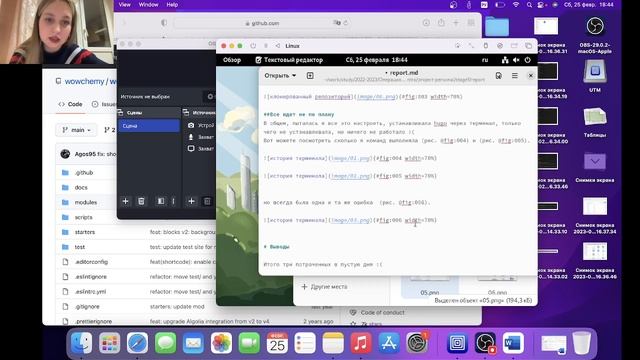Select the microphone source row in OBS Sources
The width and height of the screenshot is (640, 360).
200,137
